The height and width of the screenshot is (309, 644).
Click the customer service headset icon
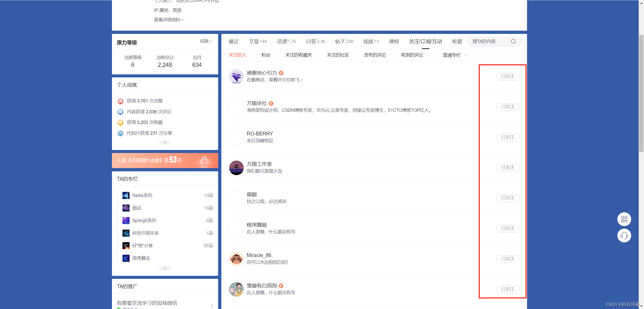pyautogui.click(x=624, y=236)
